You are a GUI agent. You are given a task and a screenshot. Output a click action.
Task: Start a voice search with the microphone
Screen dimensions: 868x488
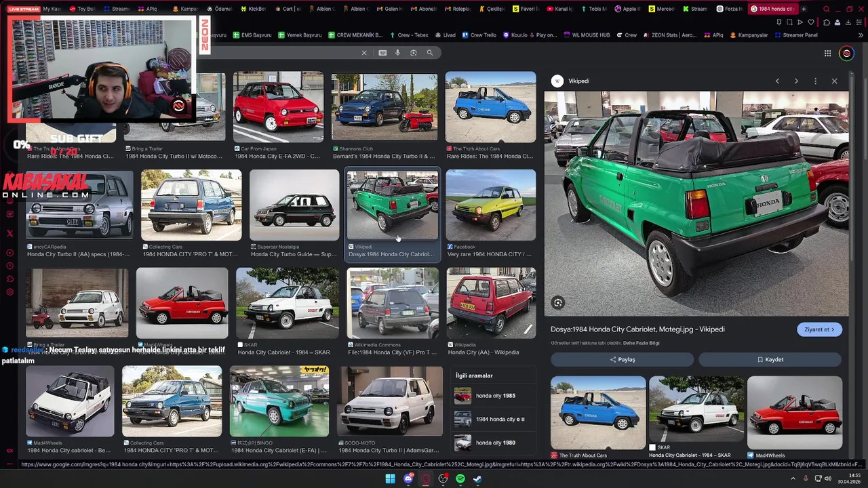click(398, 53)
